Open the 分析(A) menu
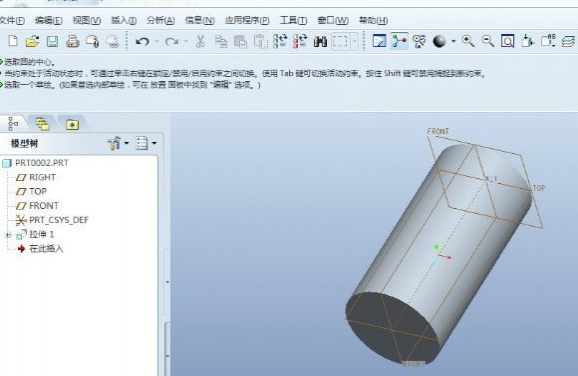578x376 pixels. 161,20
